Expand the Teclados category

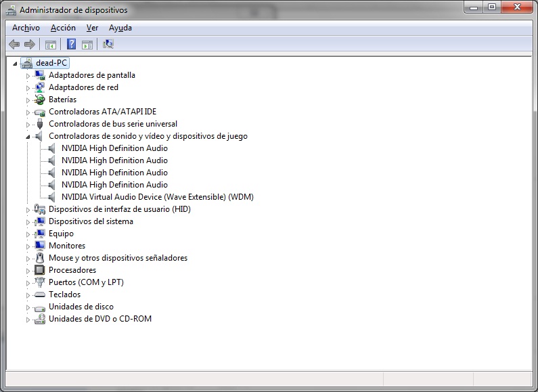28,295
